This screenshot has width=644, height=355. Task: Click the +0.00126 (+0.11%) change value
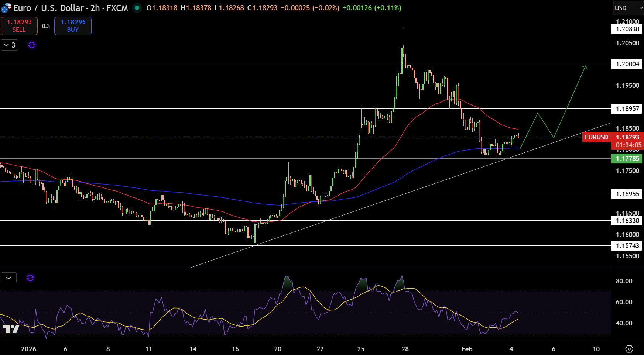[x=372, y=8]
